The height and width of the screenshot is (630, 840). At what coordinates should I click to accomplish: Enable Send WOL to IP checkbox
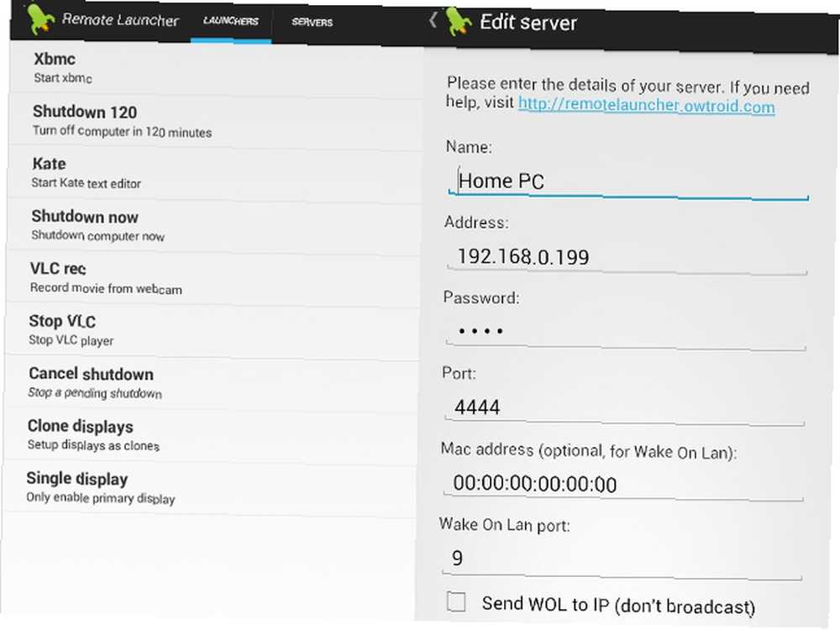click(x=456, y=601)
